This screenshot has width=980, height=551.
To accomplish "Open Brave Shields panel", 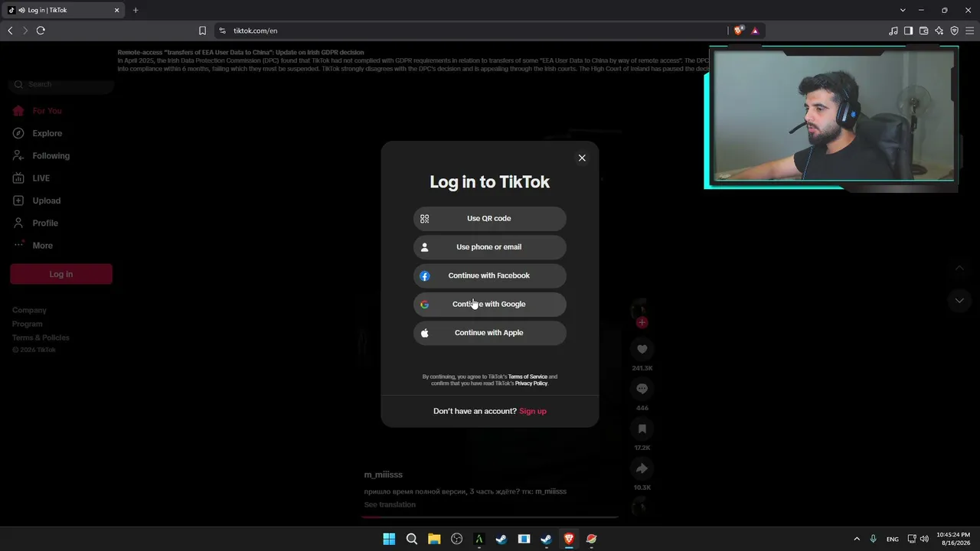I will click(x=739, y=31).
